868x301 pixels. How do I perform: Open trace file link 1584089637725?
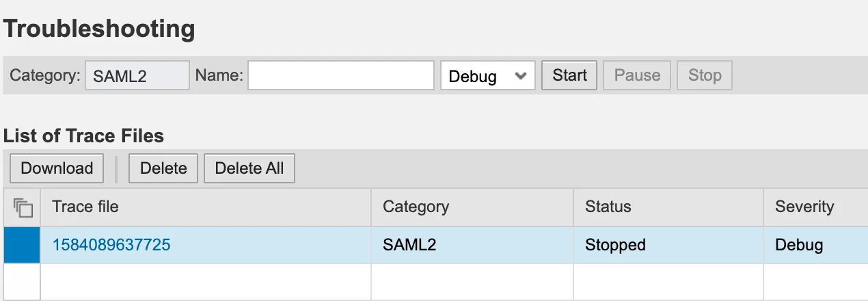[111, 245]
